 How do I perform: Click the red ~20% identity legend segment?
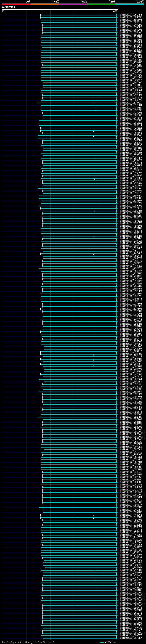(16, 4)
